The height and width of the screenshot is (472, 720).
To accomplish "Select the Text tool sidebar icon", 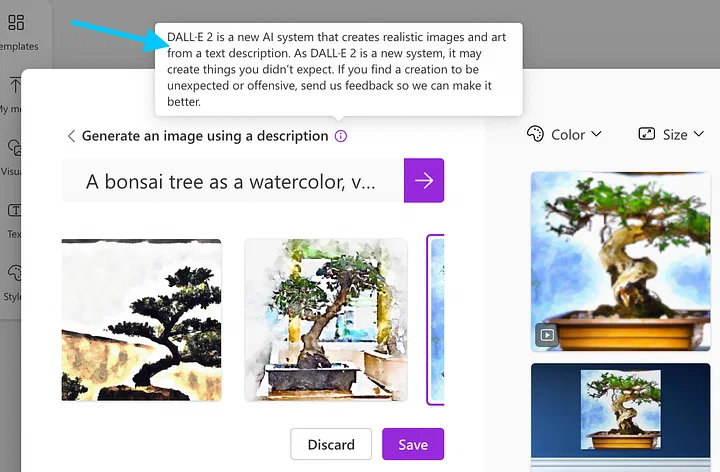I will click(15, 210).
